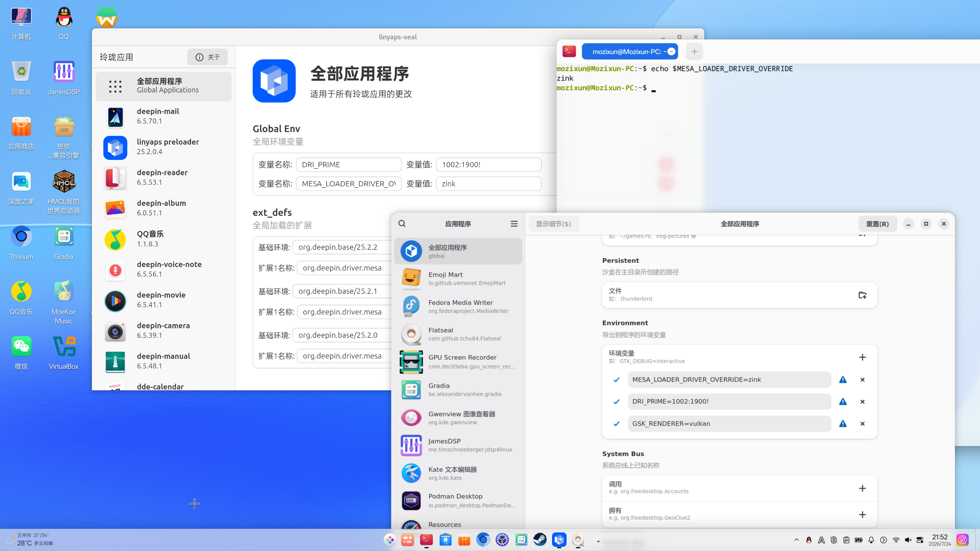
Task: Click the 重置(R) reset button
Action: [x=877, y=224]
